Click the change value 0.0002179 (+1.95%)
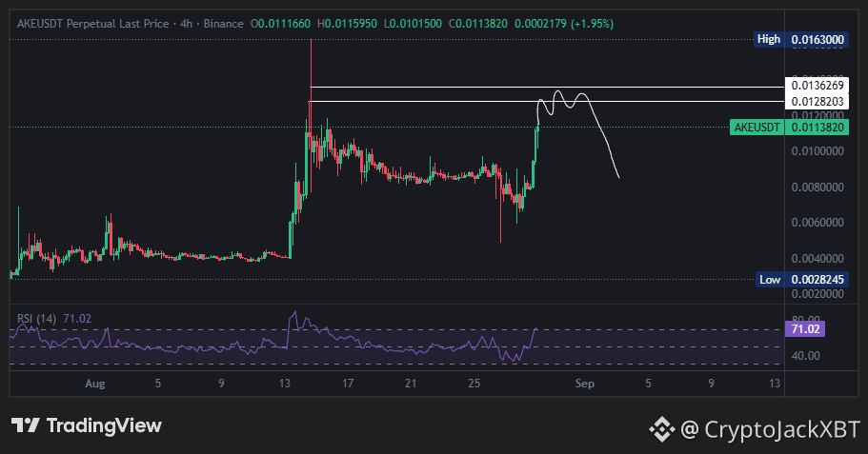 click(564, 24)
